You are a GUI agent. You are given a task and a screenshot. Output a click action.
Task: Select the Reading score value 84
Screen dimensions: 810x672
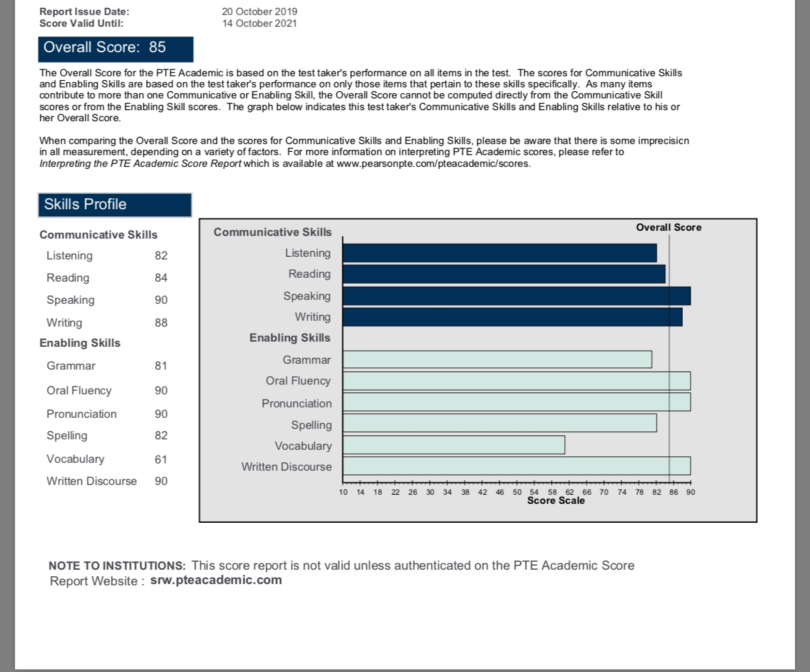[x=161, y=278]
